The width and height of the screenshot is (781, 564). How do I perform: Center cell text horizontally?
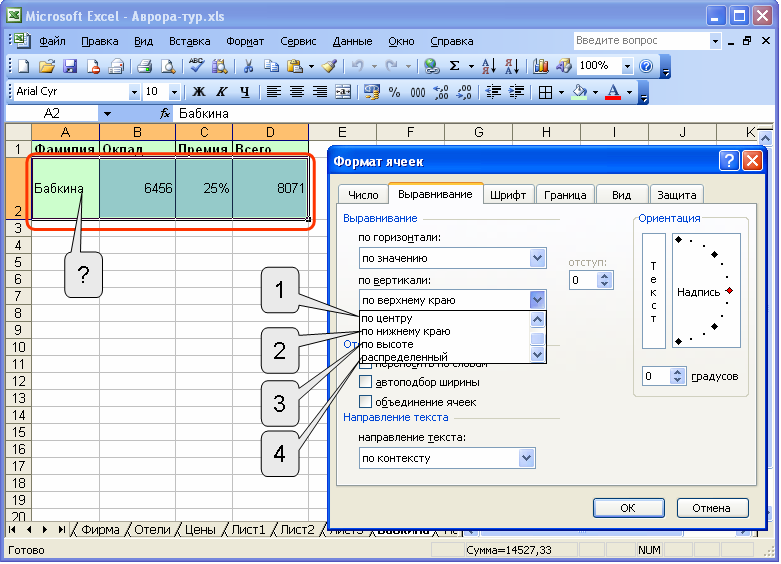coord(296,92)
